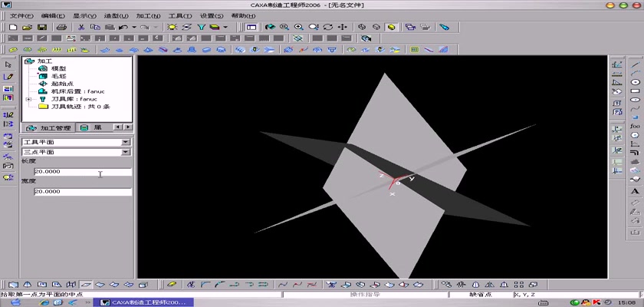Select the formula curve foo tool
The image size is (644, 307).
point(635,126)
